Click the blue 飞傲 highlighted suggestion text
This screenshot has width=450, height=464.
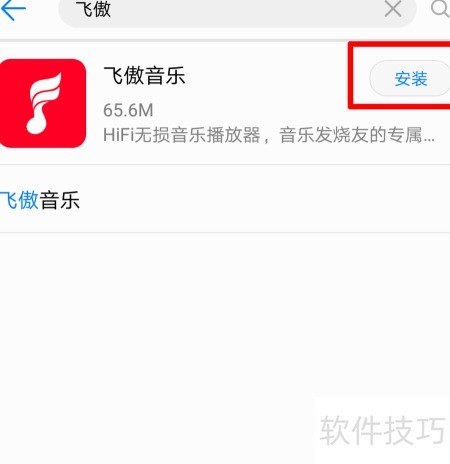point(19,200)
